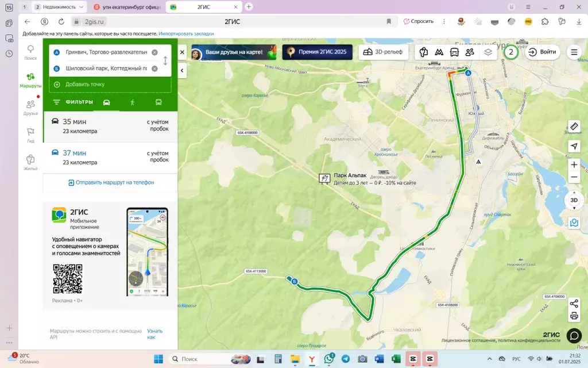Clear the Гринвич start point
This screenshot has height=368, width=588.
tap(154, 52)
